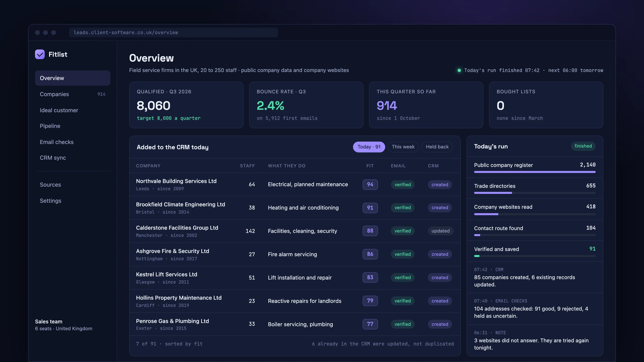The width and height of the screenshot is (644, 362).
Task: Click the fit score 94 badge
Action: click(x=370, y=184)
